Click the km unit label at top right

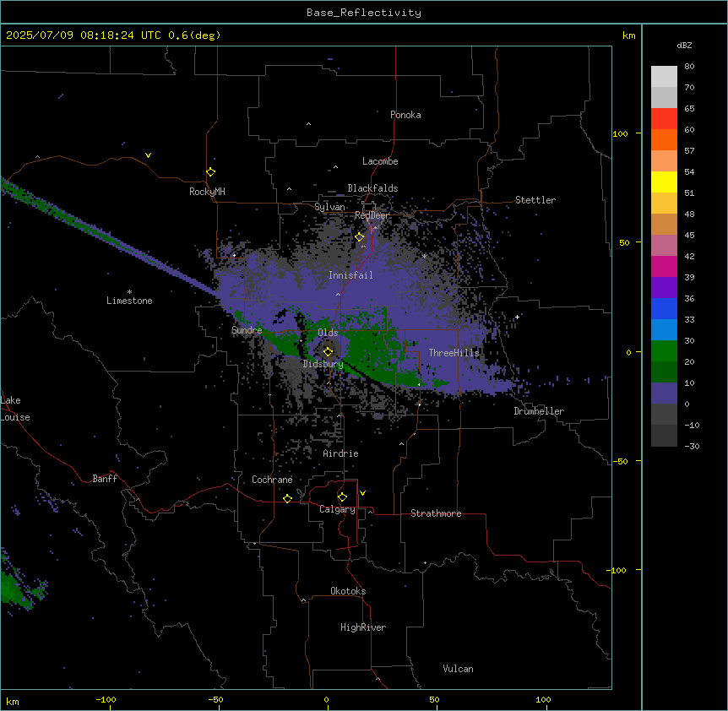(628, 35)
